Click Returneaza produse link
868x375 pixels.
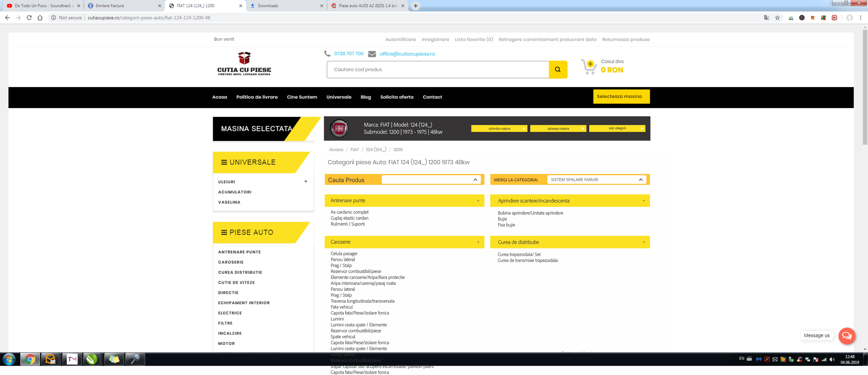pos(626,39)
